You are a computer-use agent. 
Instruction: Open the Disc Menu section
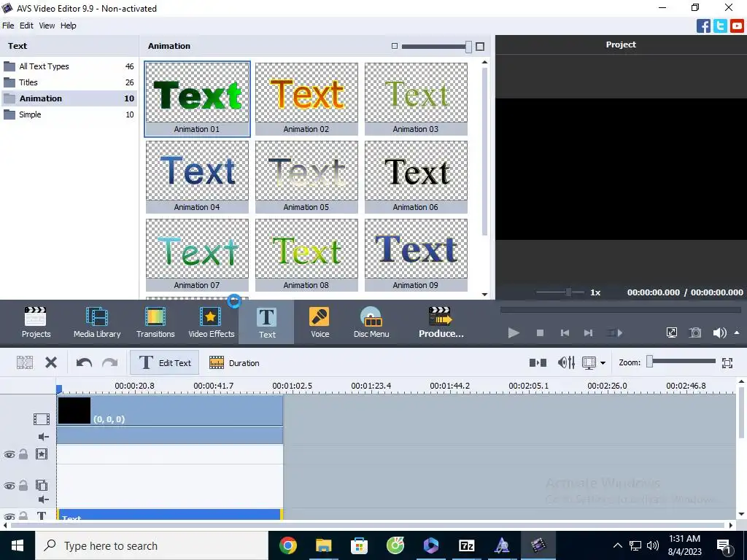371,322
